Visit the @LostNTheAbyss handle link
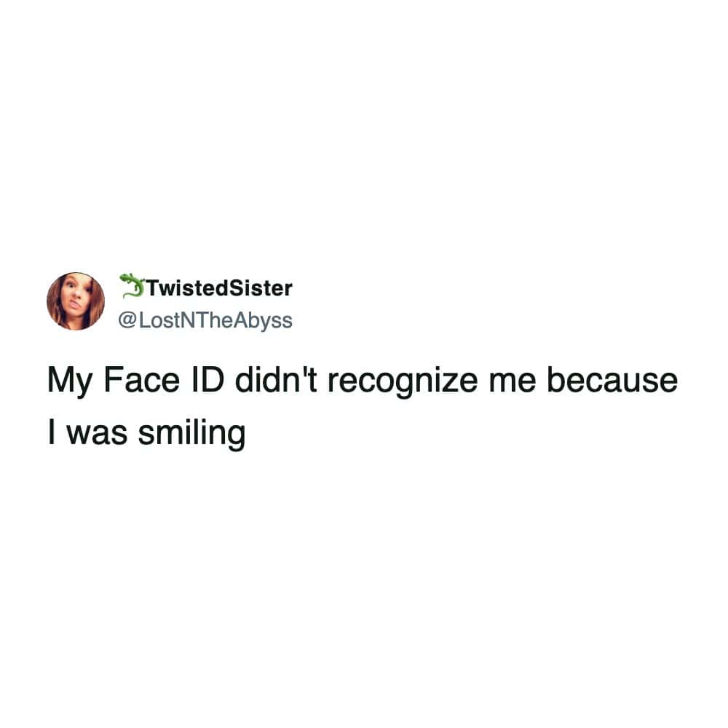The width and height of the screenshot is (728, 728). tap(205, 321)
